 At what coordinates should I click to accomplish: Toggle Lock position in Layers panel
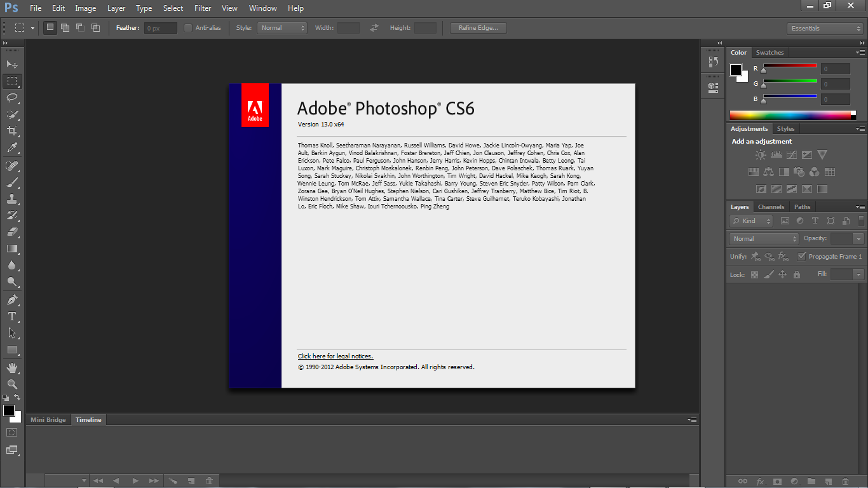[782, 275]
